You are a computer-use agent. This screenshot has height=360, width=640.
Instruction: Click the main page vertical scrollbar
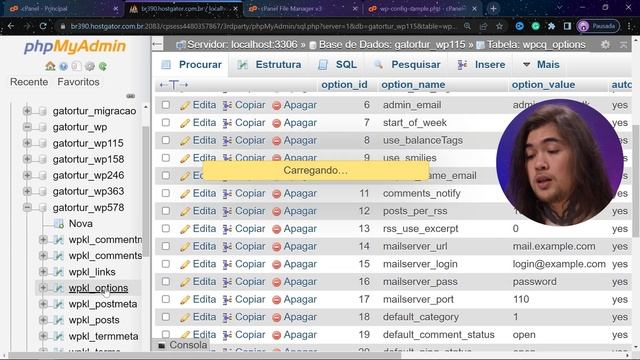(x=636, y=180)
